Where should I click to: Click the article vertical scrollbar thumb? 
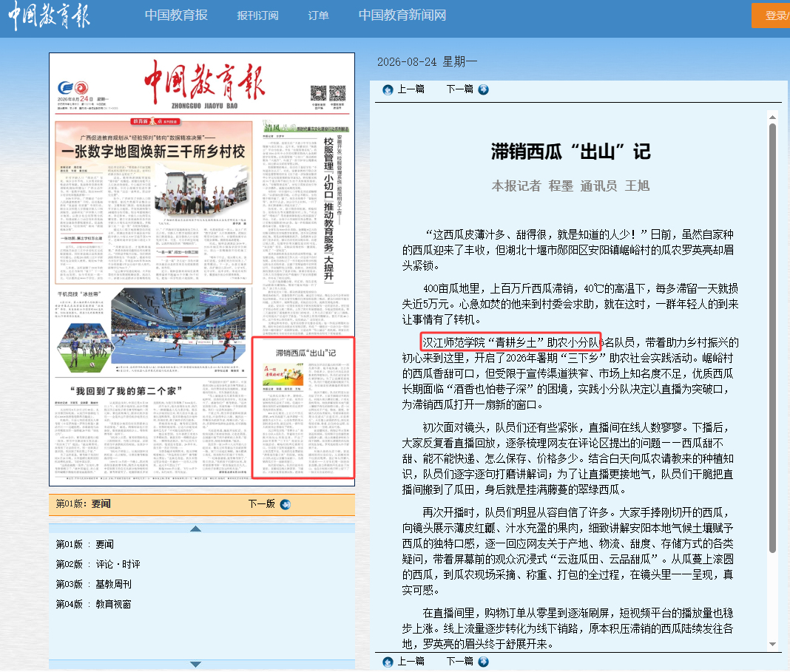772,339
